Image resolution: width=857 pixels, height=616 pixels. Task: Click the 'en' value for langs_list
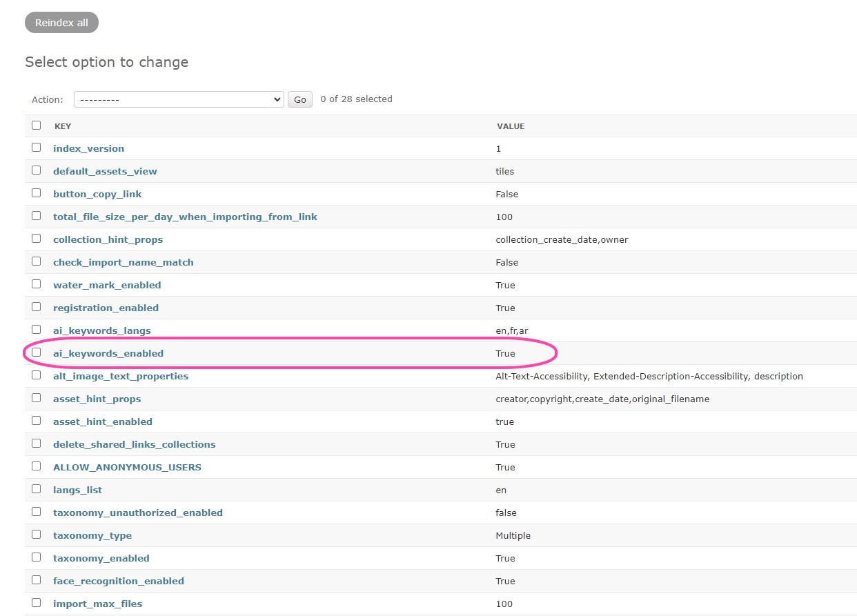point(501,490)
